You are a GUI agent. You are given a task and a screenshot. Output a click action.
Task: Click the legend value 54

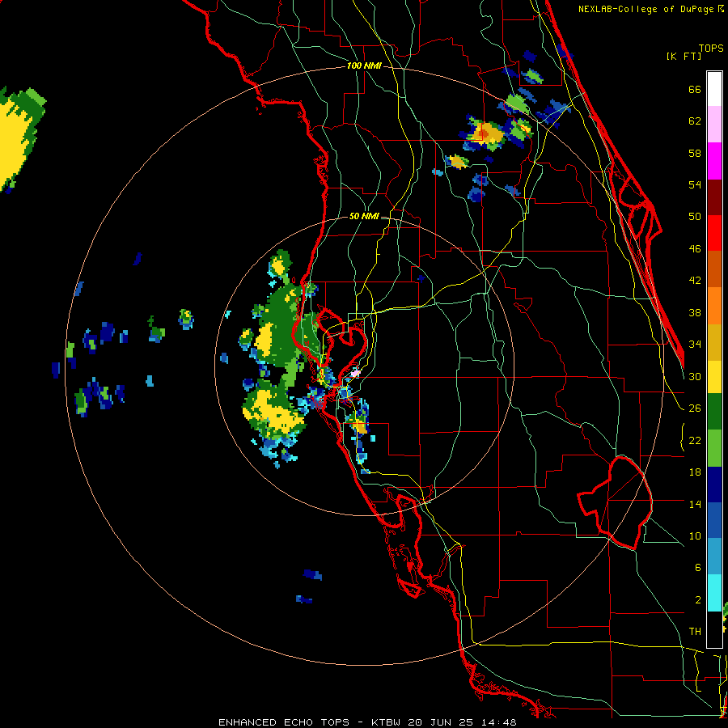[x=695, y=184]
